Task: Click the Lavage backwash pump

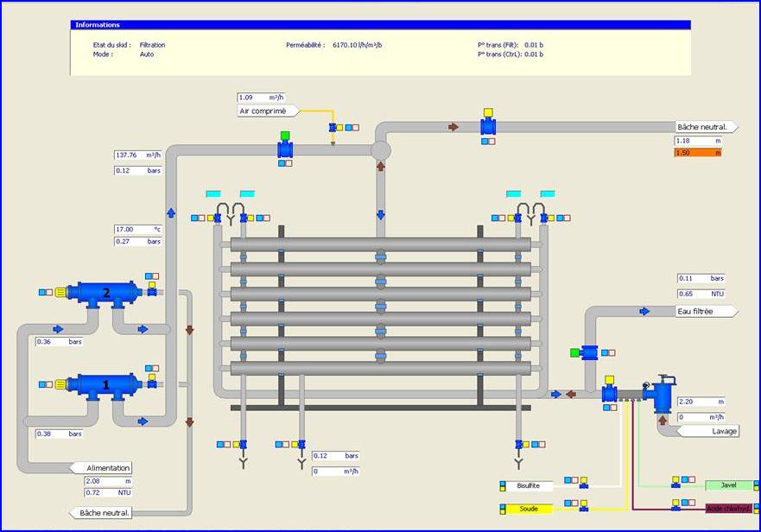Action: [x=661, y=394]
